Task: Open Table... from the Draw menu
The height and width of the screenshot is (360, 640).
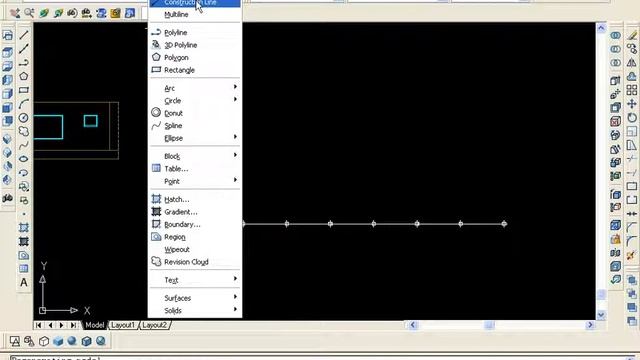Action: coord(195,169)
